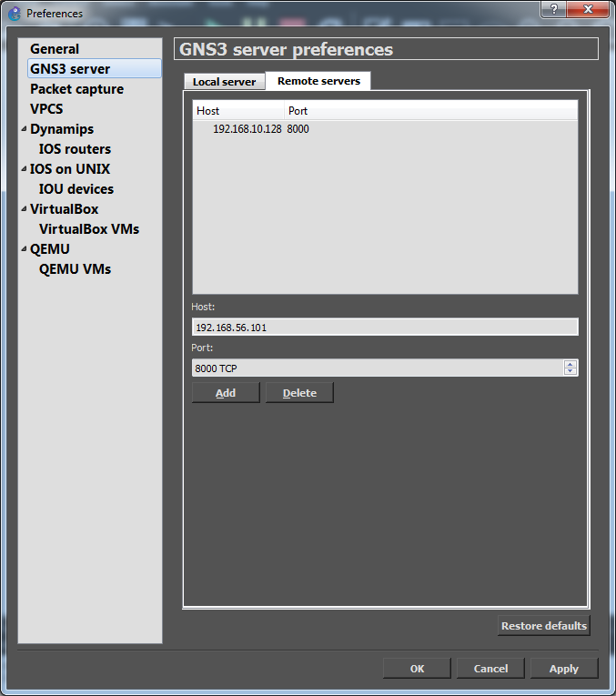
Task: Select General in the preferences tree
Action: tap(55, 49)
